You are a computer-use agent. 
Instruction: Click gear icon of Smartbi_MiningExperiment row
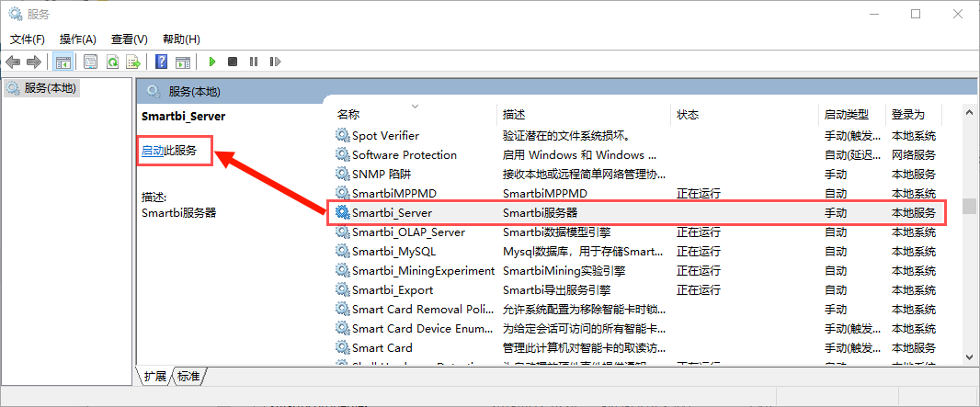click(x=343, y=271)
